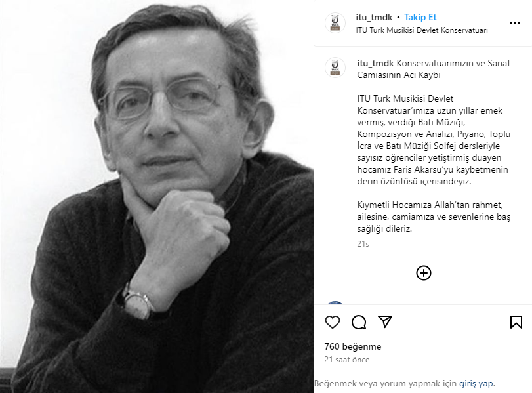Click partially visible commenter avatar
532x393 pixels.
click(x=335, y=302)
